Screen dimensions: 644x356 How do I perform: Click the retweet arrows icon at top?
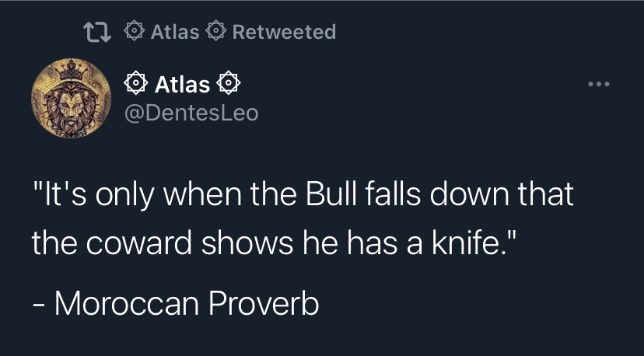98,32
